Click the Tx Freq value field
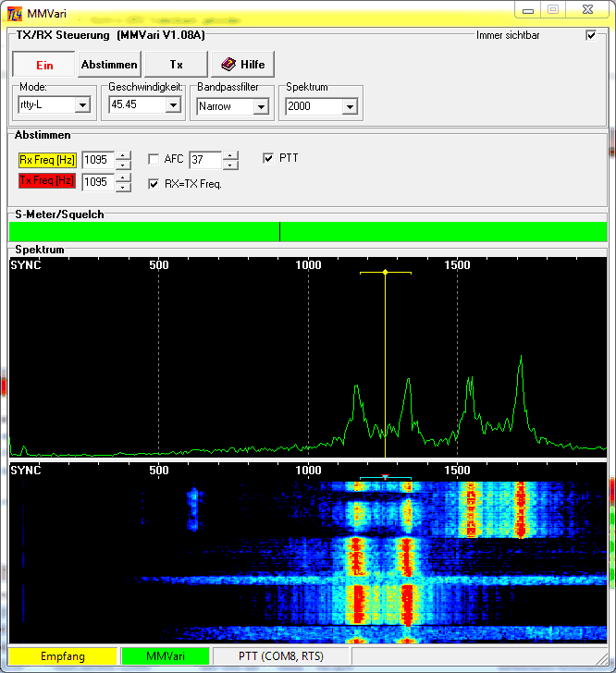The width and height of the screenshot is (616, 673). coord(98,182)
